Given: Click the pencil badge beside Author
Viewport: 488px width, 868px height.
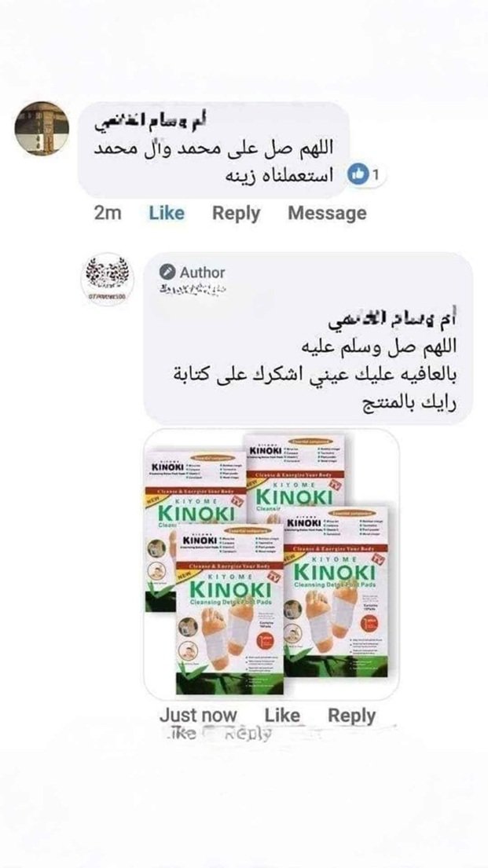Looking at the screenshot, I should (x=166, y=272).
